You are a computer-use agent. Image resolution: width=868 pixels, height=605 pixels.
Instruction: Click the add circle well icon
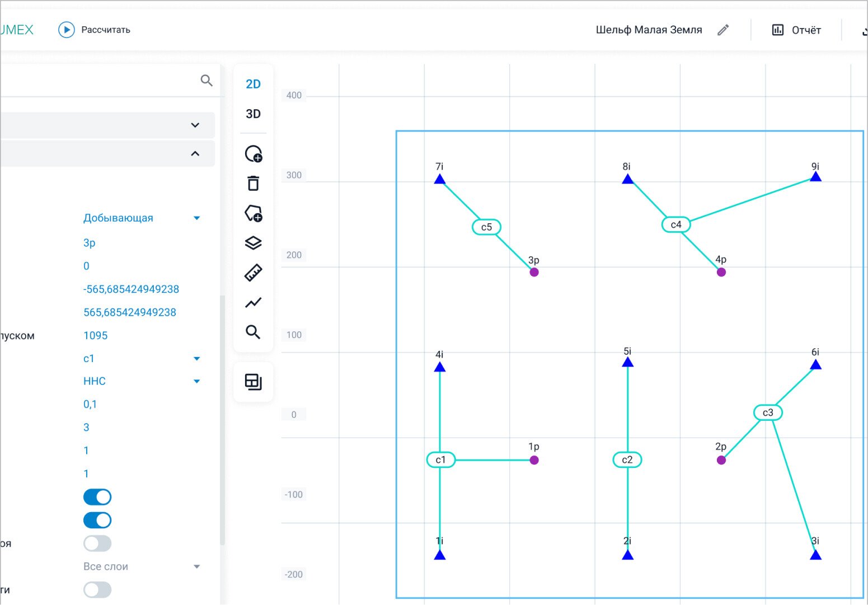(x=253, y=154)
